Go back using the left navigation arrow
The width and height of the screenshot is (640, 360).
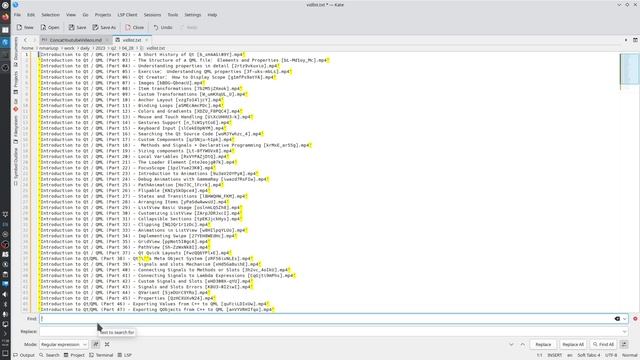26,40
